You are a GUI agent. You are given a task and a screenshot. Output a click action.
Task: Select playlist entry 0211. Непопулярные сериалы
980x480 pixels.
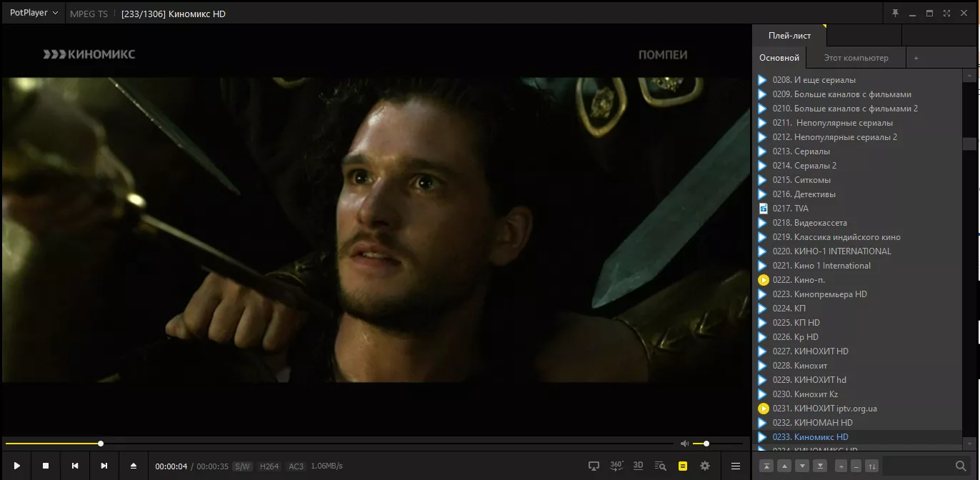pyautogui.click(x=858, y=123)
